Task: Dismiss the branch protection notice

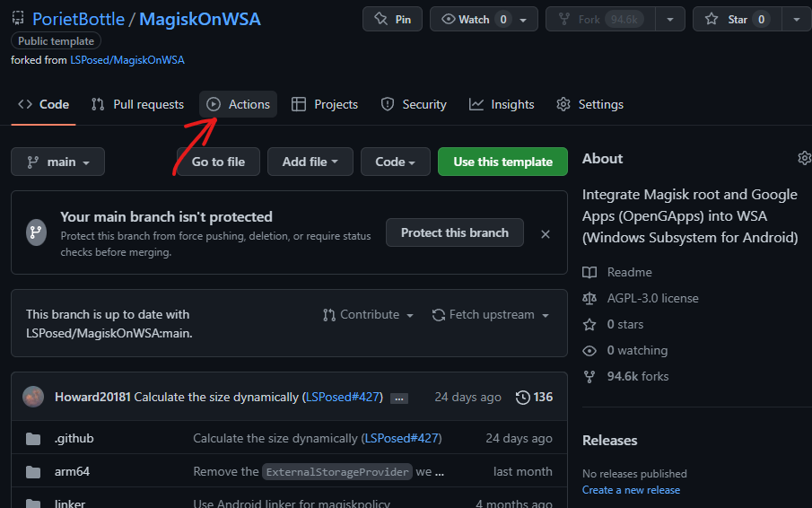Action: [546, 234]
